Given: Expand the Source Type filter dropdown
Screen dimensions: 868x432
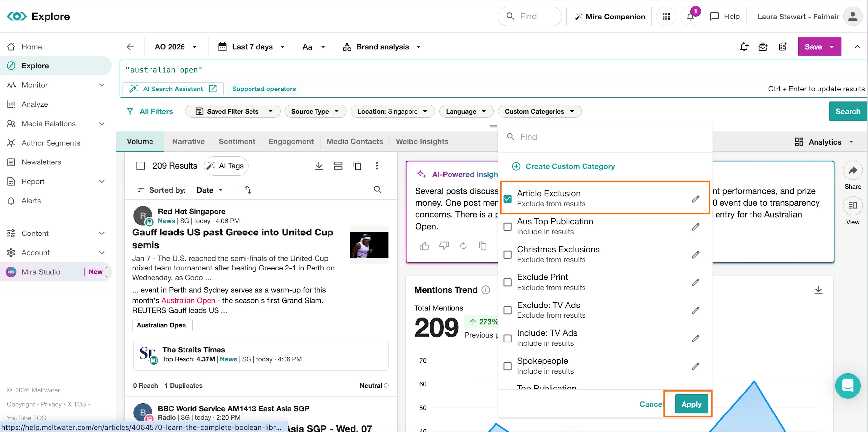Looking at the screenshot, I should [315, 111].
